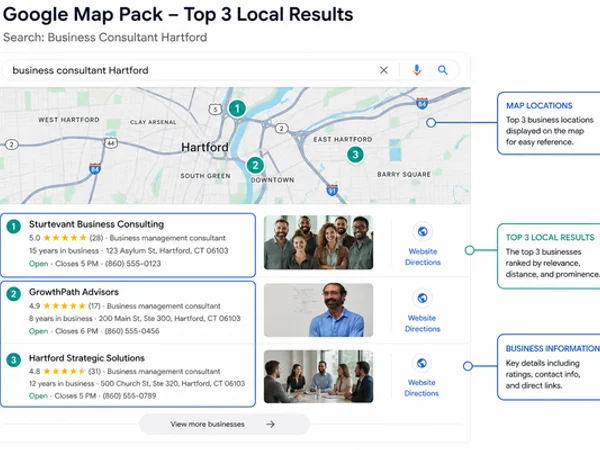Open team photo for Sturtevant Business Consulting
The width and height of the screenshot is (600, 450).
pos(318,242)
